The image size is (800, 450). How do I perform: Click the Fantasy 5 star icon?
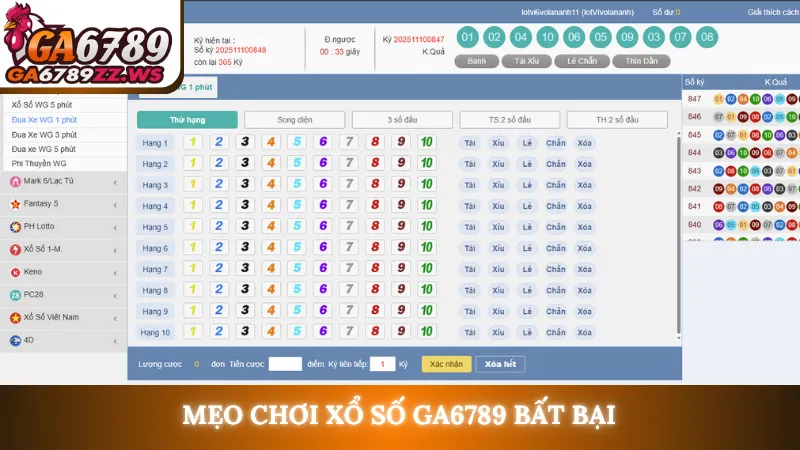pos(15,204)
